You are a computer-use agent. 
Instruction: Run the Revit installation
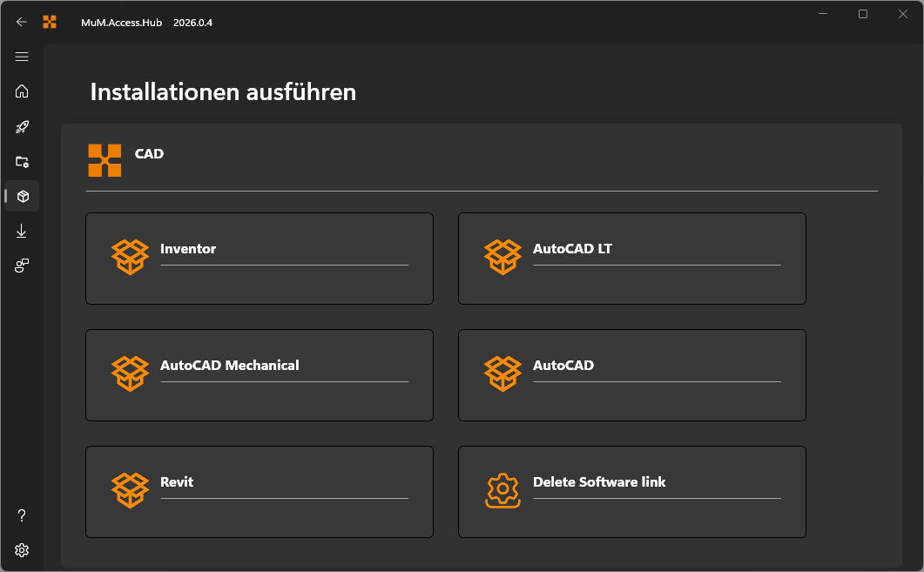pyautogui.click(x=259, y=491)
